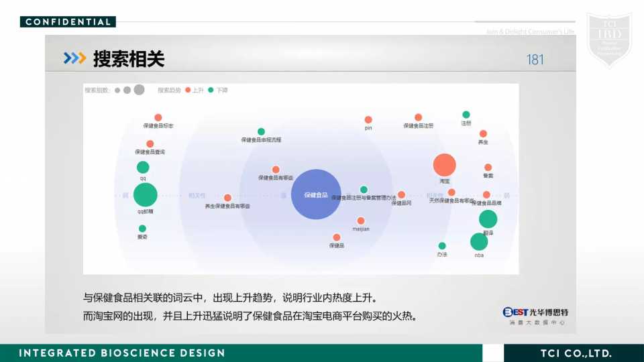Click the orange pin bubble

pyautogui.click(x=368, y=119)
